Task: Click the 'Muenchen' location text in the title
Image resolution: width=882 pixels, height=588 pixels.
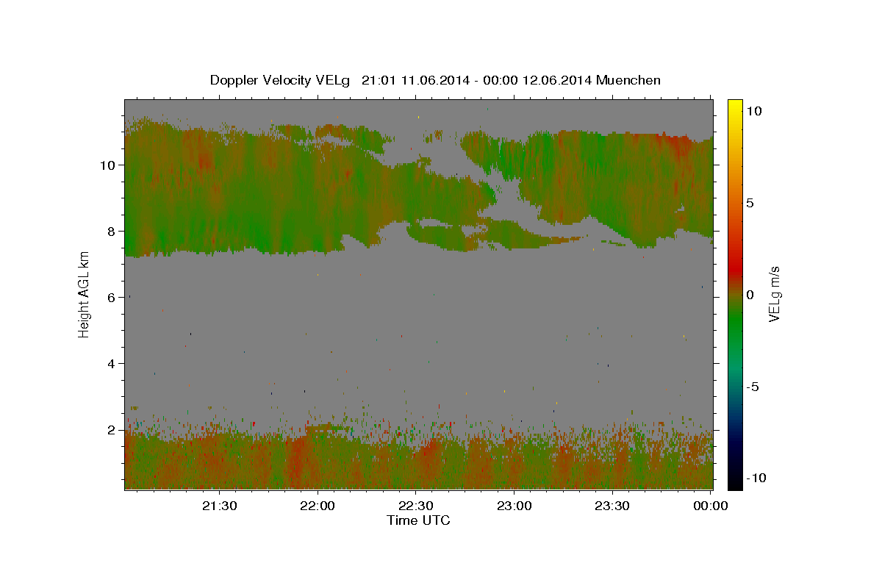Action: tap(629, 79)
